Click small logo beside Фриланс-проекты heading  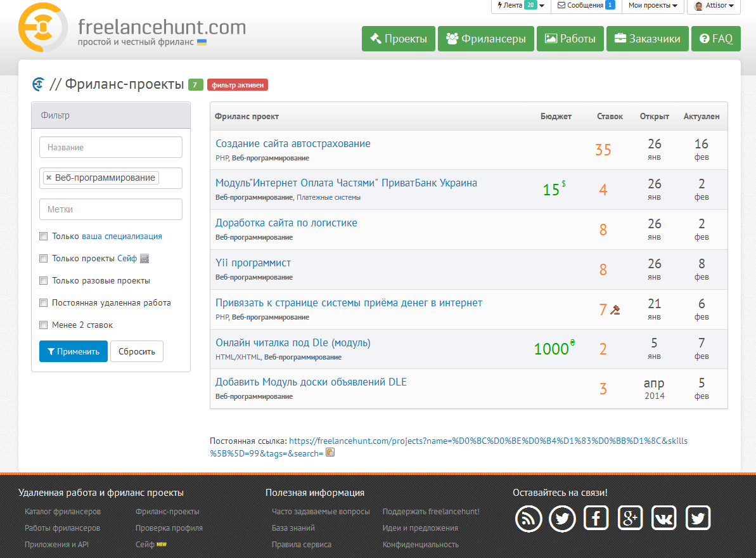pyautogui.click(x=38, y=84)
